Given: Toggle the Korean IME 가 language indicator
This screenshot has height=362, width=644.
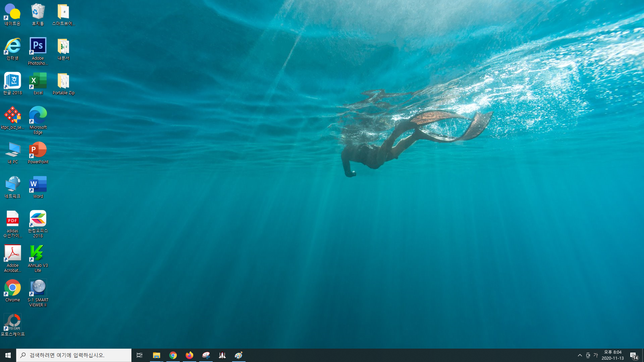Looking at the screenshot, I should 596,355.
